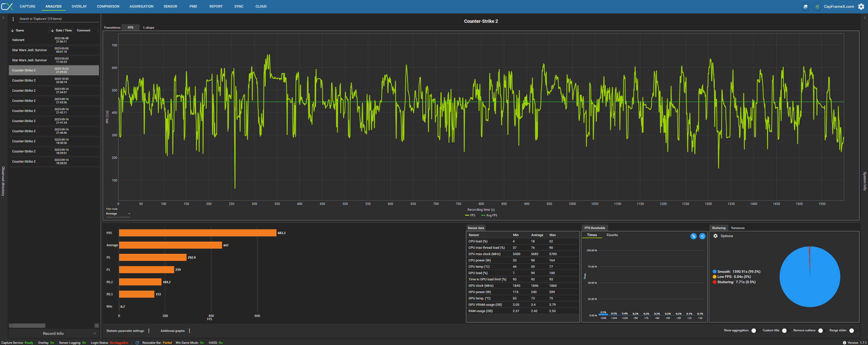Click scrollbar left arrow in captures list
Screen dimensions: 868x345
(x=11, y=325)
